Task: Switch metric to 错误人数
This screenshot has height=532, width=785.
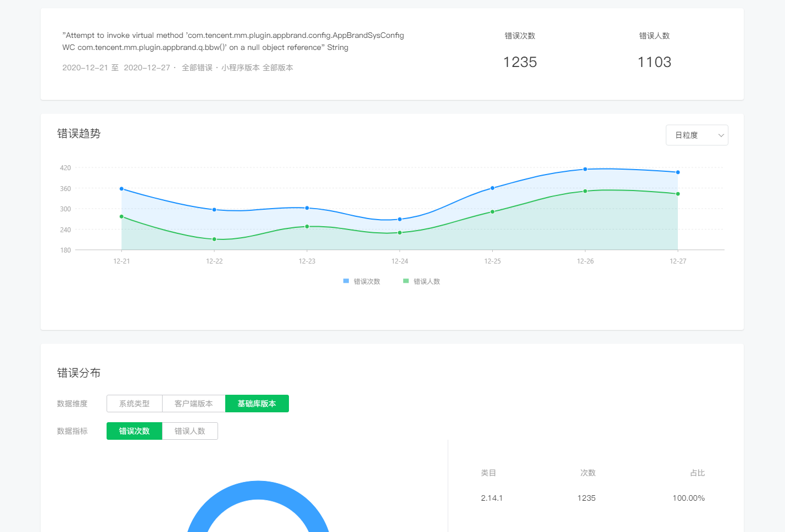Action: pyautogui.click(x=190, y=431)
